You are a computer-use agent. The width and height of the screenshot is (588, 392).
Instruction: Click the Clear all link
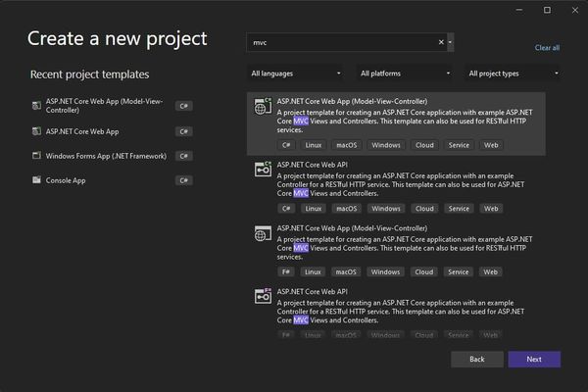pos(547,47)
